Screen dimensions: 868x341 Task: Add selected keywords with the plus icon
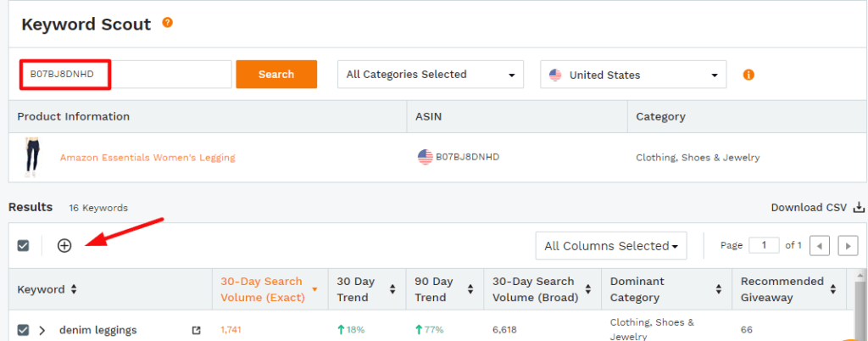click(64, 246)
